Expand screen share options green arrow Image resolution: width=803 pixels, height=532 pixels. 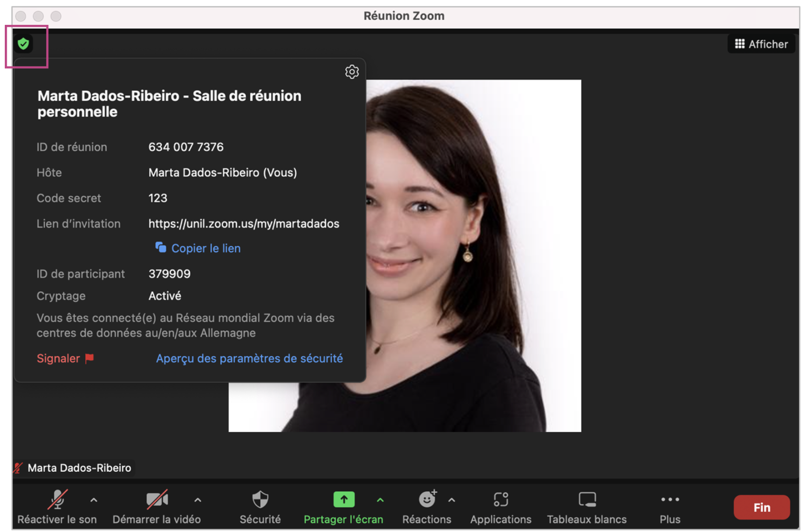[380, 500]
